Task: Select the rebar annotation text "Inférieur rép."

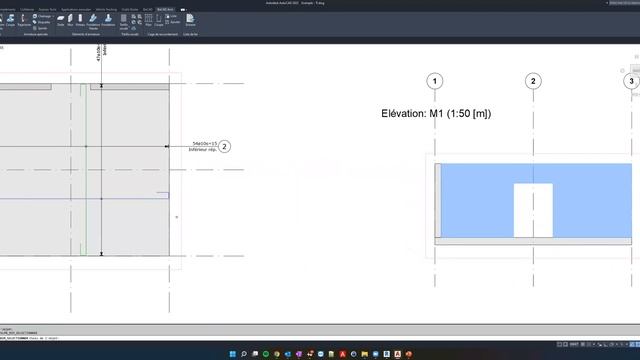Action: point(202,149)
